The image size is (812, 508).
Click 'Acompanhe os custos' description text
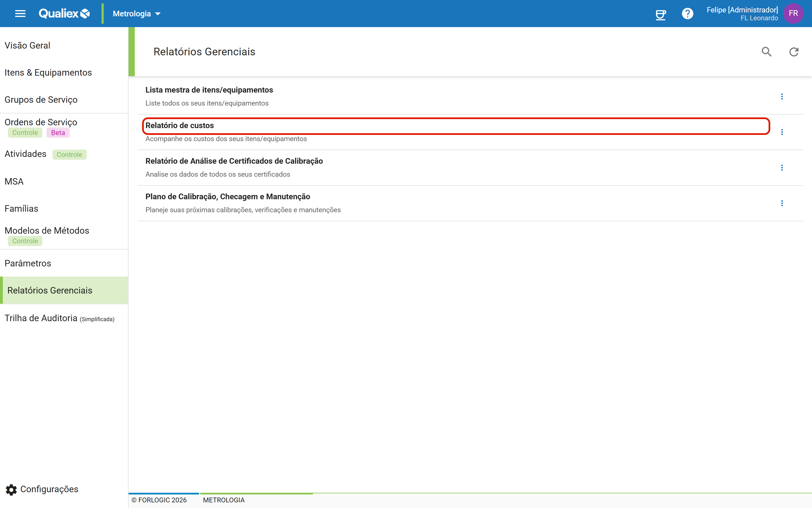[226, 139]
